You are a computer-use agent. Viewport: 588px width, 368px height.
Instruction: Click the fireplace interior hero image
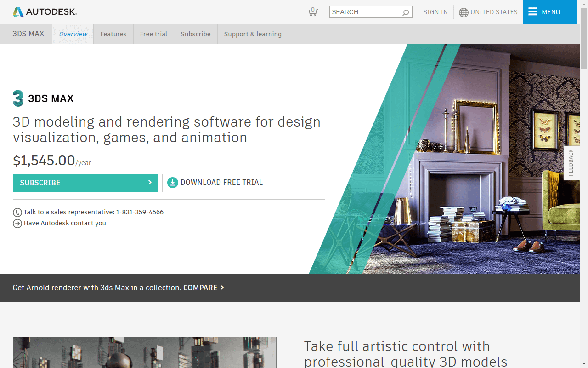click(445, 159)
